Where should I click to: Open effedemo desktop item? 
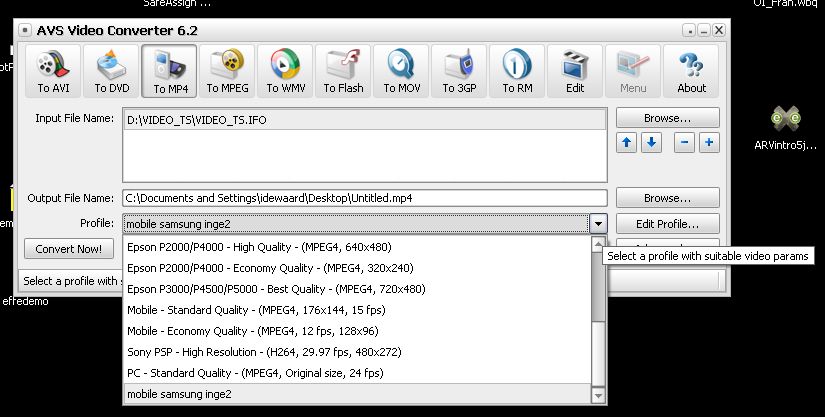[25, 301]
